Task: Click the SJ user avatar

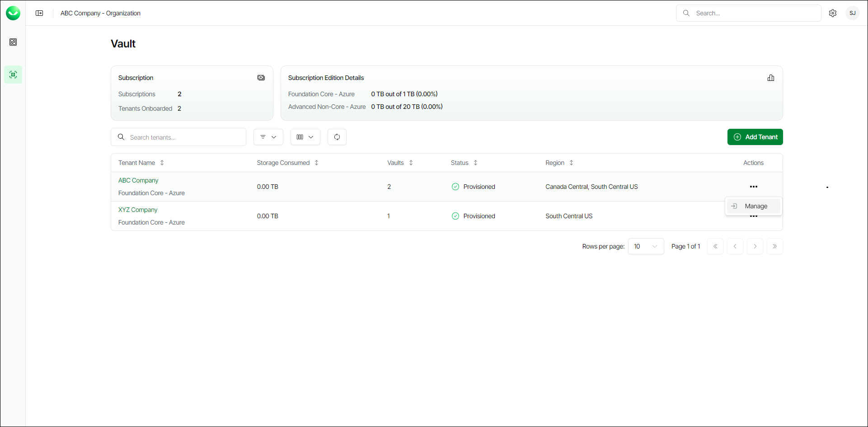Action: [853, 13]
